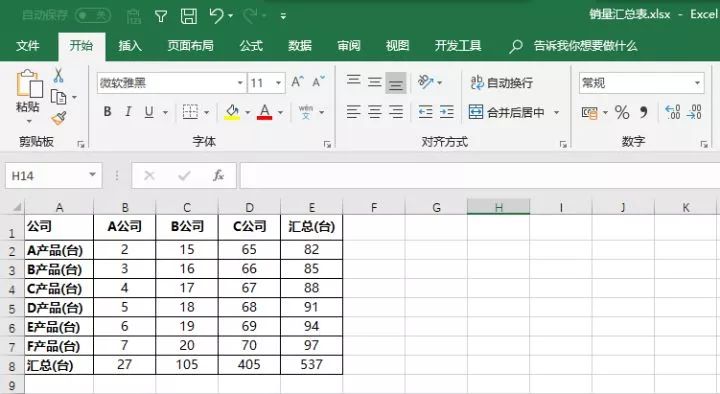The width and height of the screenshot is (720, 394).
Task: Click the 合并后居中 merge button
Action: pyautogui.click(x=506, y=112)
